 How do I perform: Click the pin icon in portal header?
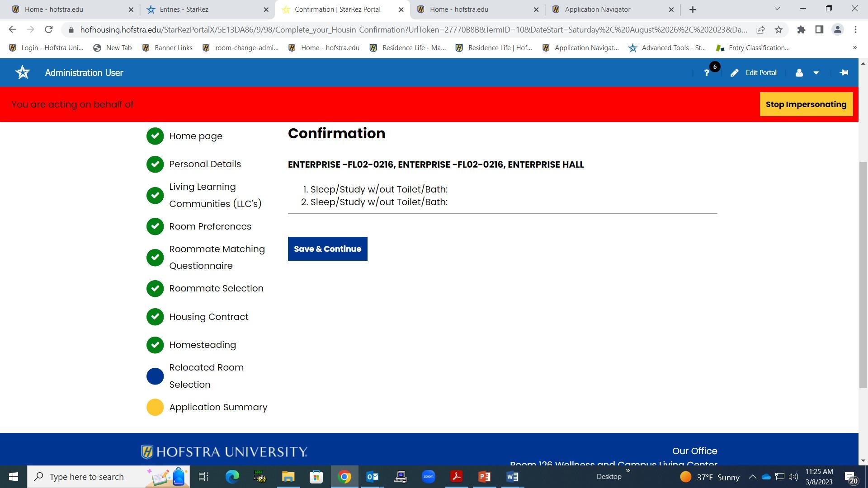844,72
